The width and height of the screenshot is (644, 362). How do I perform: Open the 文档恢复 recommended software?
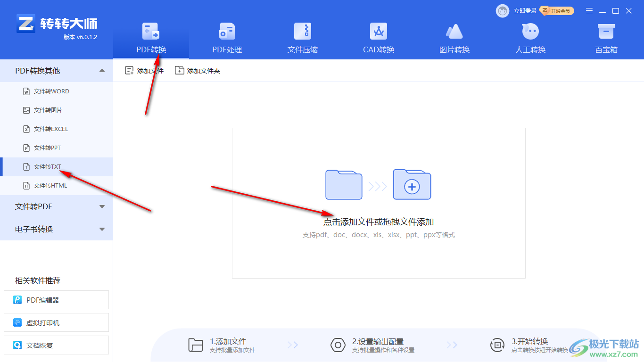tap(56, 345)
